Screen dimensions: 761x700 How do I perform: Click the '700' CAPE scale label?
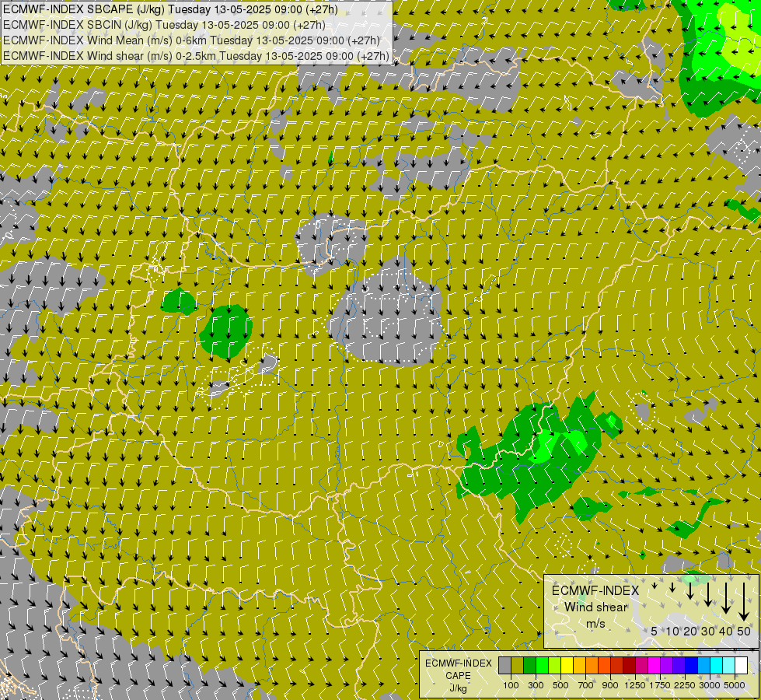tap(586, 685)
